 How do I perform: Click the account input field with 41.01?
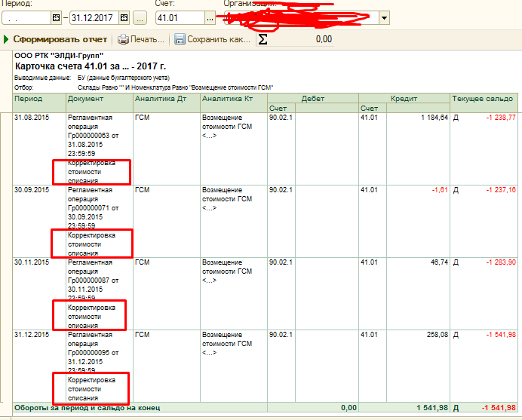point(179,17)
